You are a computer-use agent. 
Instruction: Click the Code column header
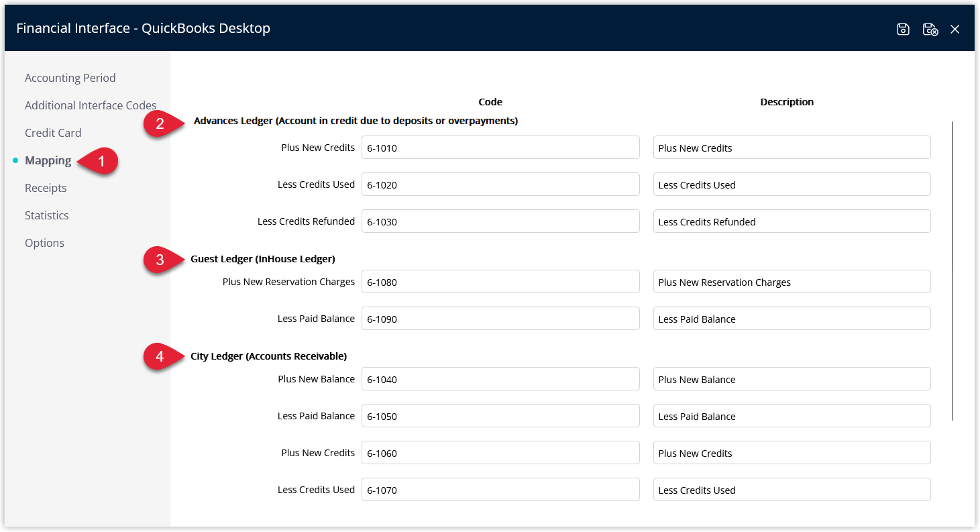click(490, 102)
